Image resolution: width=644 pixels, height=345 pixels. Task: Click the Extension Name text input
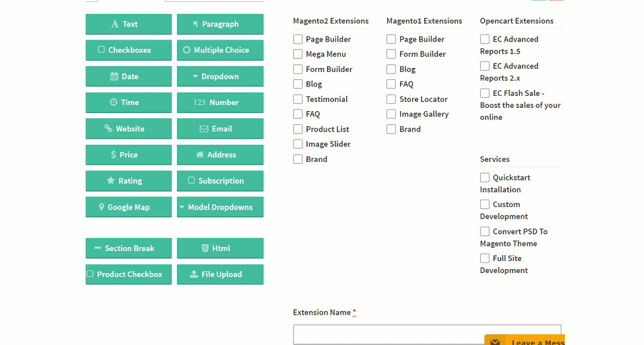(x=427, y=332)
